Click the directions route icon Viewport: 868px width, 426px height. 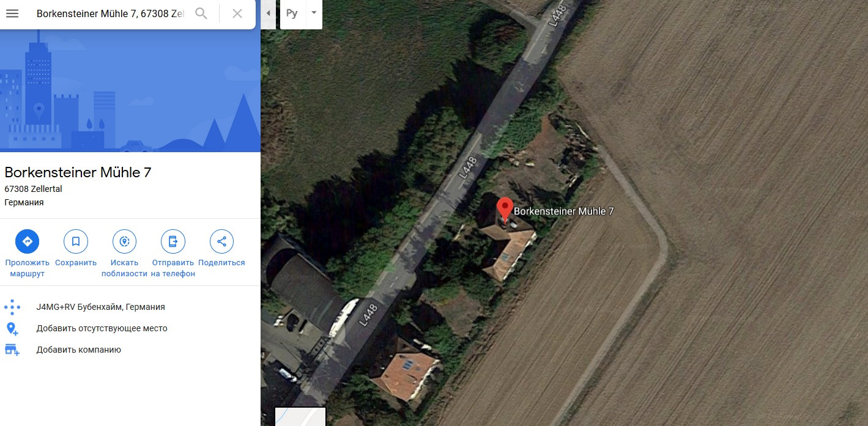pos(27,241)
